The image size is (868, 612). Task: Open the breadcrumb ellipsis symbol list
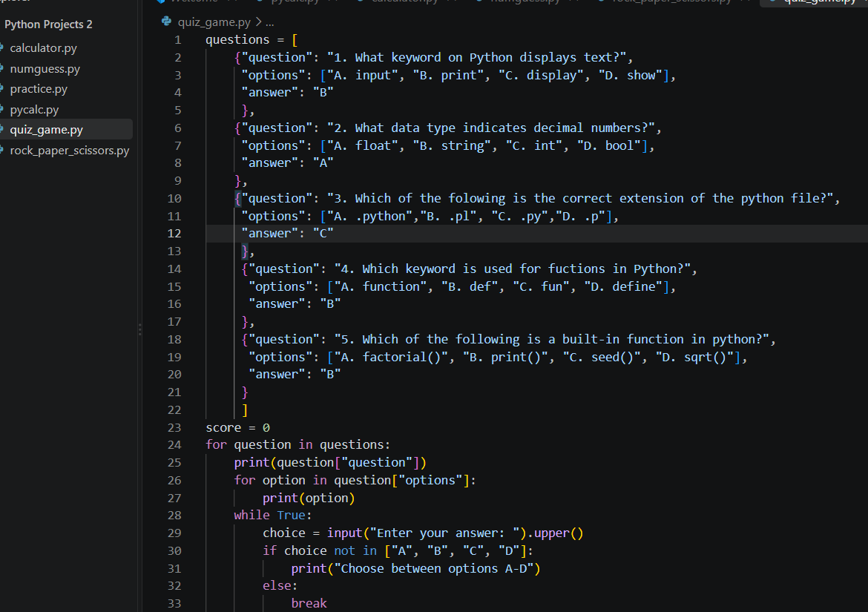[269, 23]
